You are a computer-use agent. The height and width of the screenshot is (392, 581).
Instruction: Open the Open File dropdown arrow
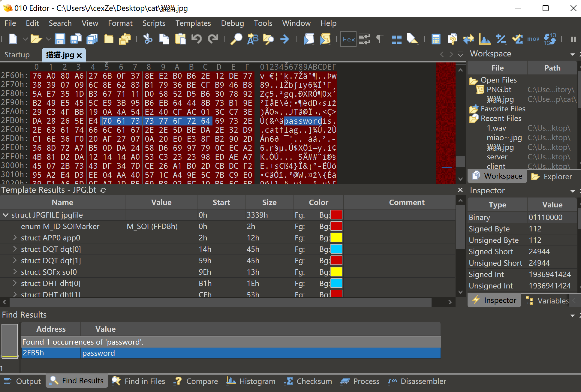click(x=49, y=39)
